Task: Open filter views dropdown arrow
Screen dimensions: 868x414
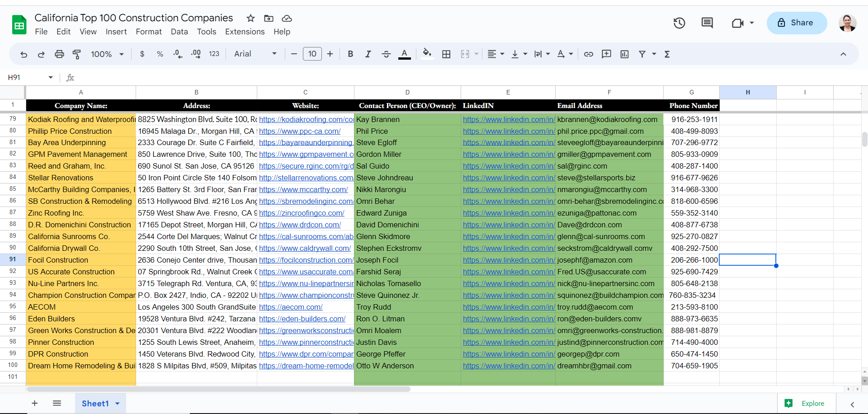Action: (x=654, y=54)
